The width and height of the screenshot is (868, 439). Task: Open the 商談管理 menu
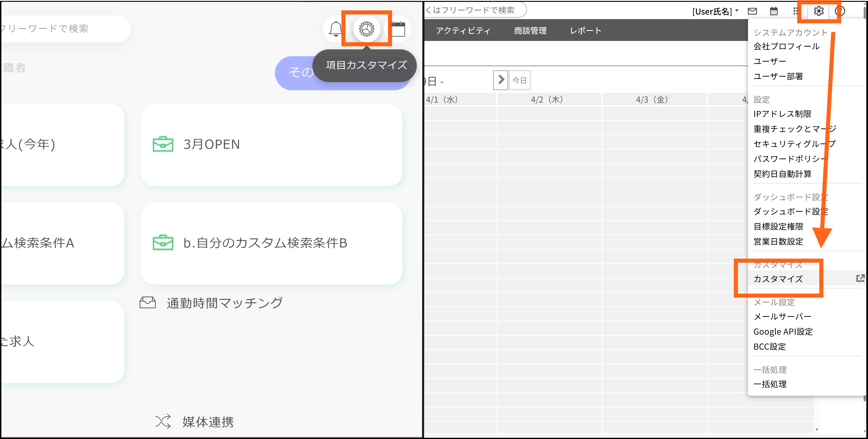click(530, 31)
